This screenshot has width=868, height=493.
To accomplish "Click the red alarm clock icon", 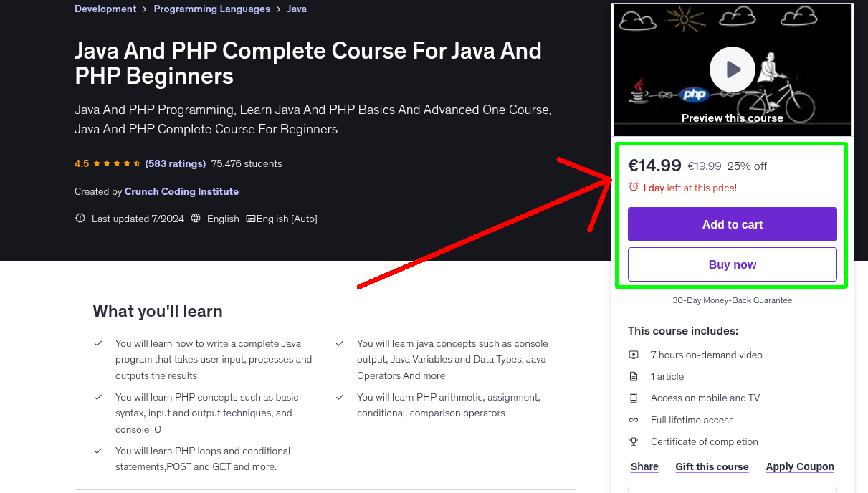I will point(633,187).
